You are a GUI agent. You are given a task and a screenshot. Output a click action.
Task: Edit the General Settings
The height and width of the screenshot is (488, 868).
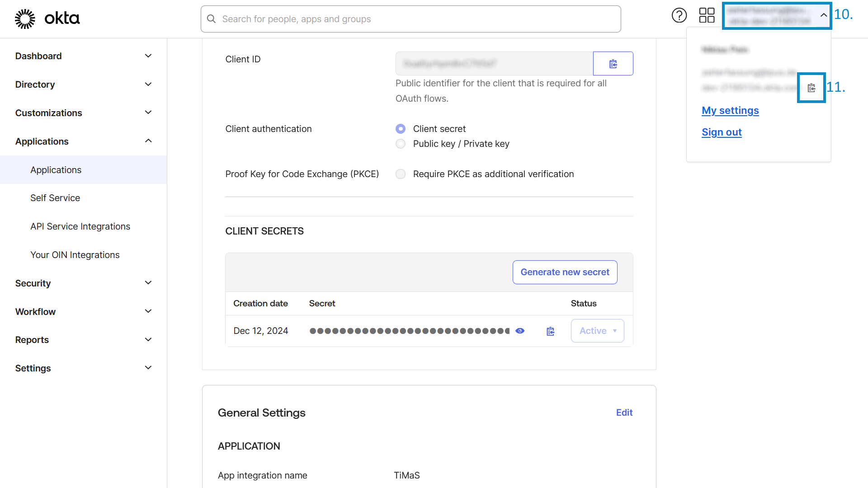(624, 413)
